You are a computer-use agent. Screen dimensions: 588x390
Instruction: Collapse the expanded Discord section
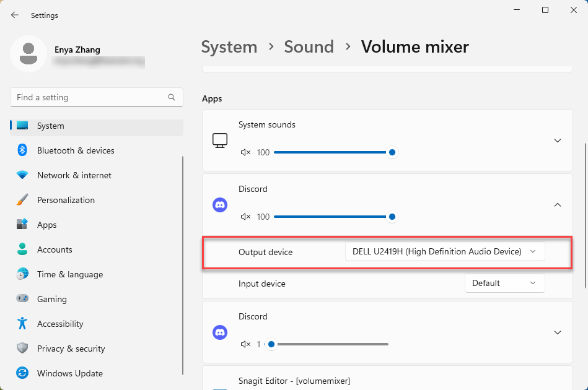pyautogui.click(x=557, y=205)
